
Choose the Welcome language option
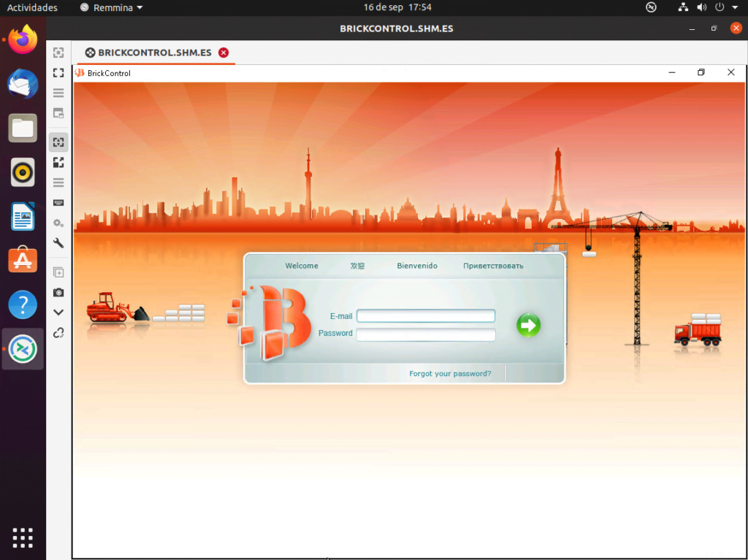click(x=302, y=266)
